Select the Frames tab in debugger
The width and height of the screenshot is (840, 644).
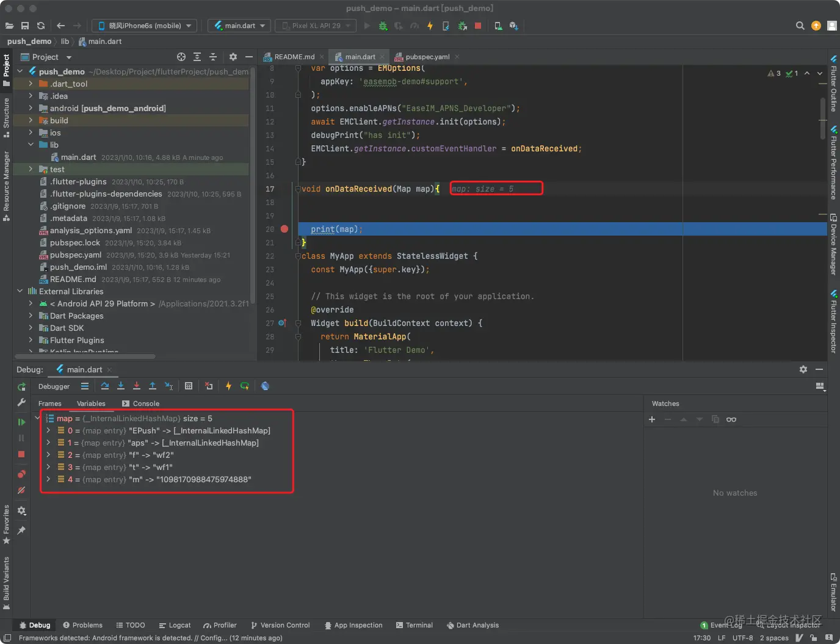point(50,403)
